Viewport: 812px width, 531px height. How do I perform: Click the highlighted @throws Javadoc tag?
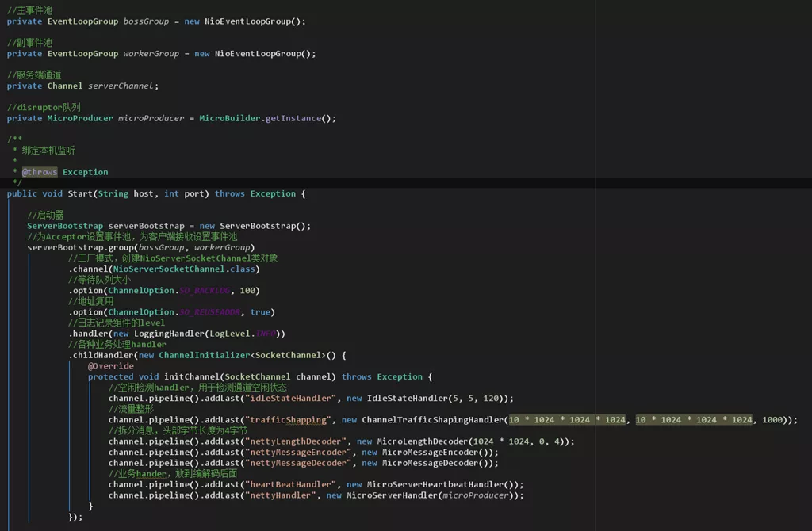[x=40, y=172]
